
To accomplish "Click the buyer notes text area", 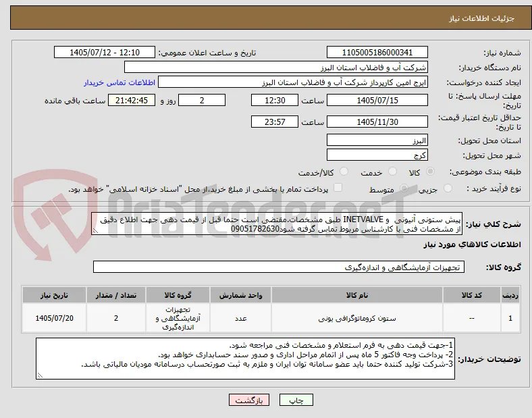I will tap(245, 359).
